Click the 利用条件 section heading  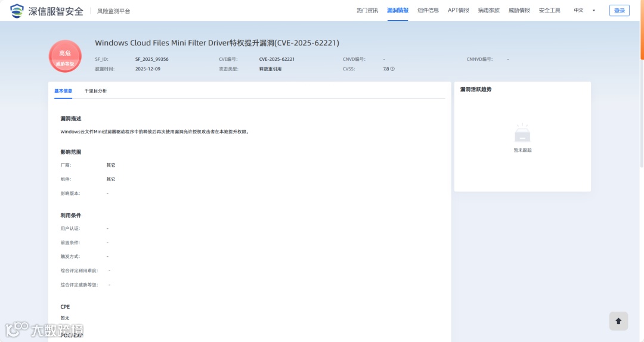coord(70,216)
